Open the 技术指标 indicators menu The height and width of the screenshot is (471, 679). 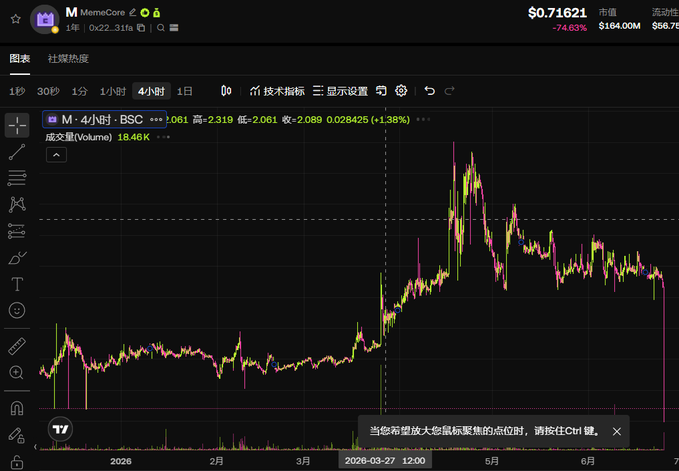pos(277,91)
